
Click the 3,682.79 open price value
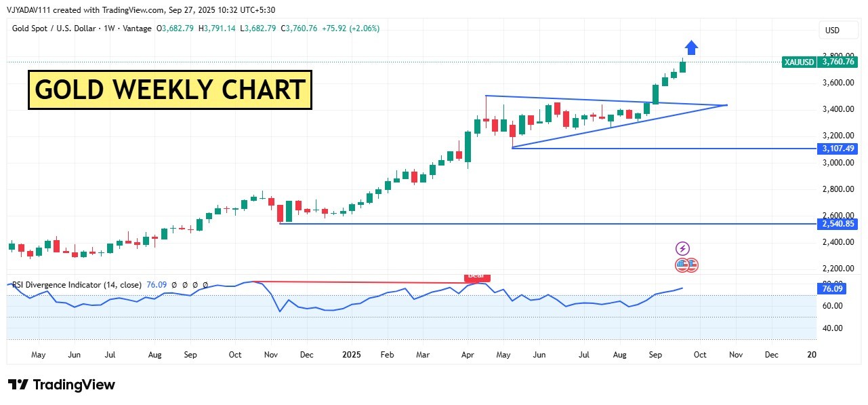tap(180, 28)
